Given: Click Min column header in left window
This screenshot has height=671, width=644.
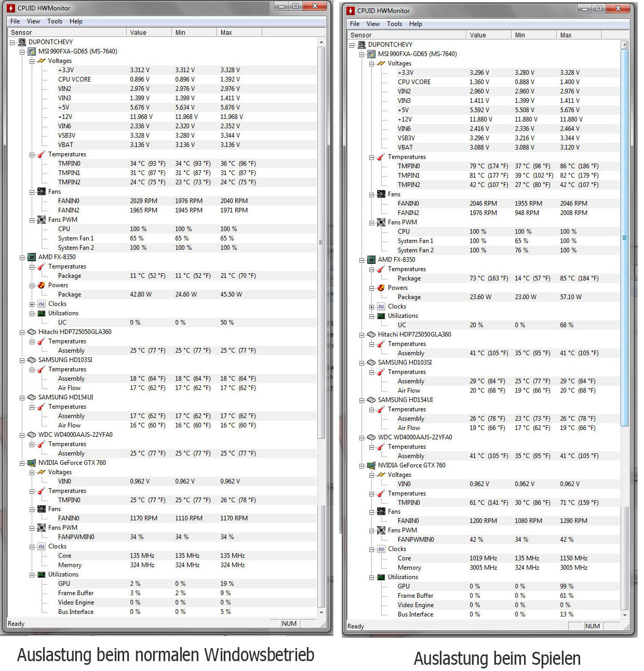Looking at the screenshot, I should 194,32.
